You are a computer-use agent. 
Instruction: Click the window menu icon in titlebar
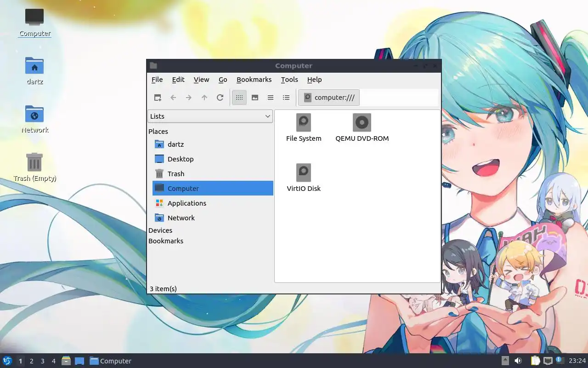(x=153, y=66)
